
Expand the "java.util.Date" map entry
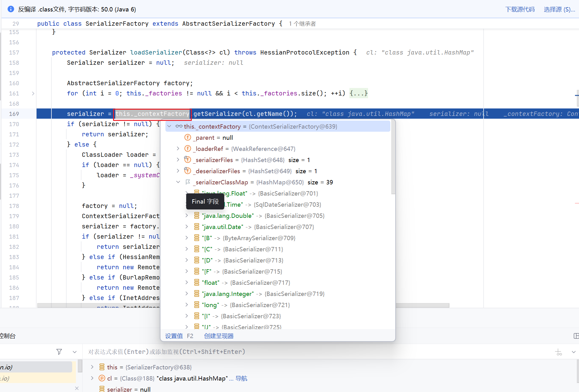[x=187, y=227]
